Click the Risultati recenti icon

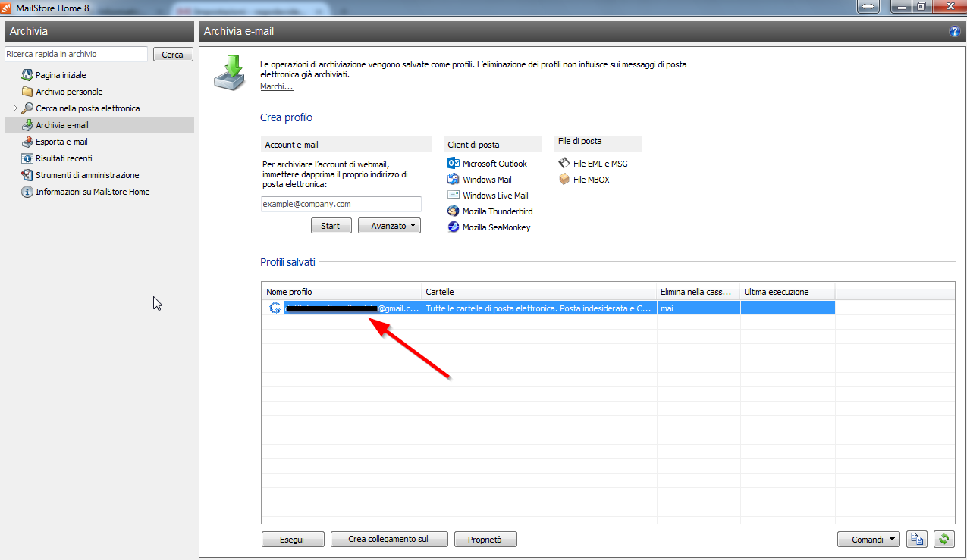(27, 158)
